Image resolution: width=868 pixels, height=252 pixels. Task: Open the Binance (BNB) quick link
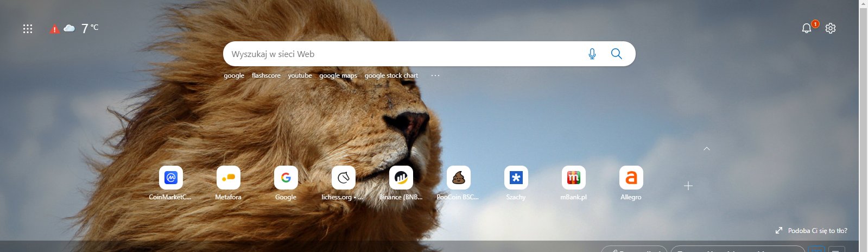point(401,183)
